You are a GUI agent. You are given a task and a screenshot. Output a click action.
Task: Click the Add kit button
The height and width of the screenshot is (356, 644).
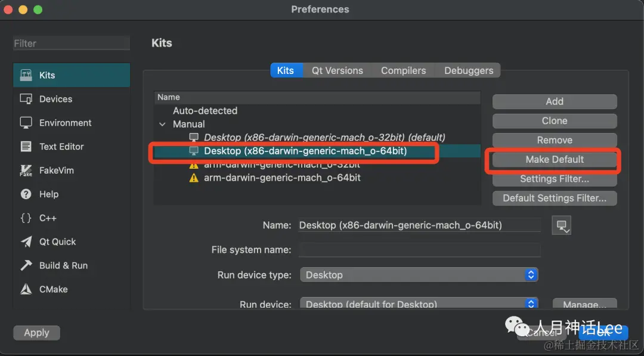tap(555, 101)
